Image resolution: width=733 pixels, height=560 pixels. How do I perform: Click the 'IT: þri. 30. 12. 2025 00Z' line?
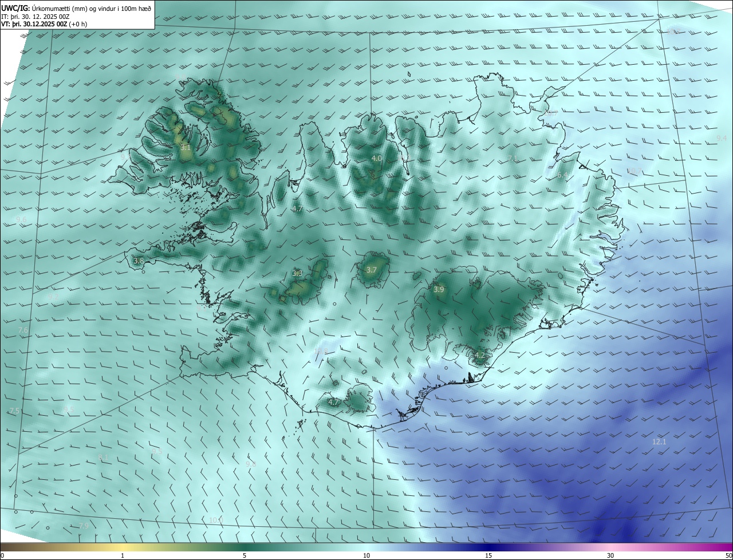tap(35, 16)
